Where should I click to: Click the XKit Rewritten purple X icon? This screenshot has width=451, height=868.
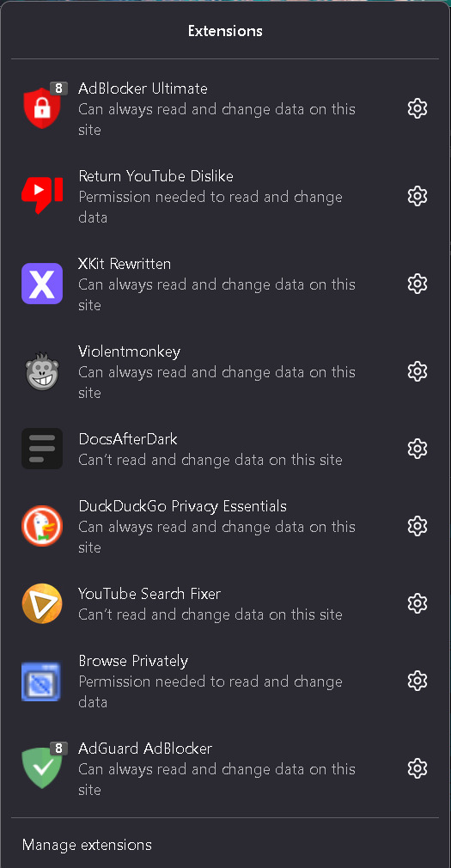point(42,284)
